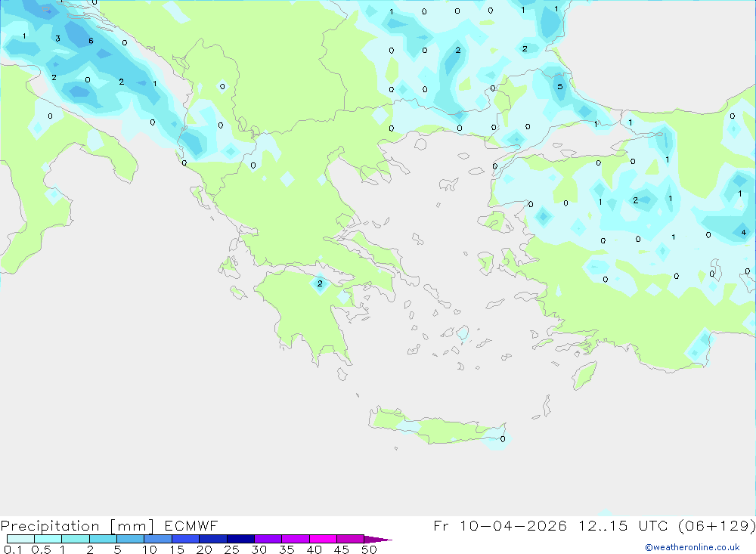This screenshot has width=756, height=554.
Task: Select the 35–40 mm violet legend swatch
Action: 296,539
